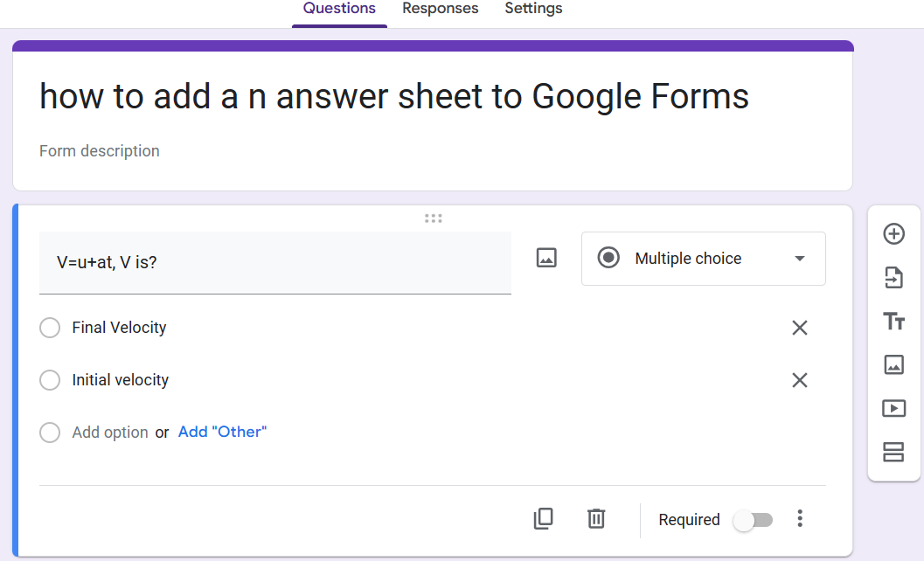Open the Multiple choice question type dropdown

tap(703, 259)
